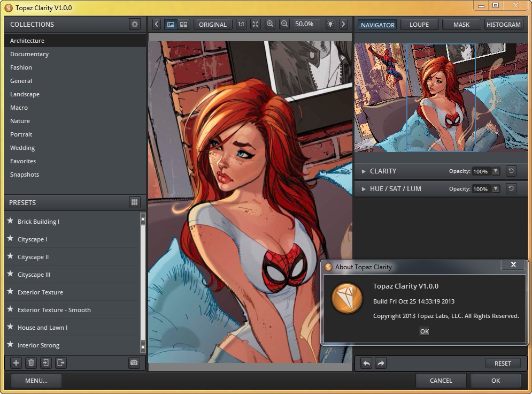Favorite Exterior Texture - Smooth preset
The image size is (532, 394).
pos(11,309)
